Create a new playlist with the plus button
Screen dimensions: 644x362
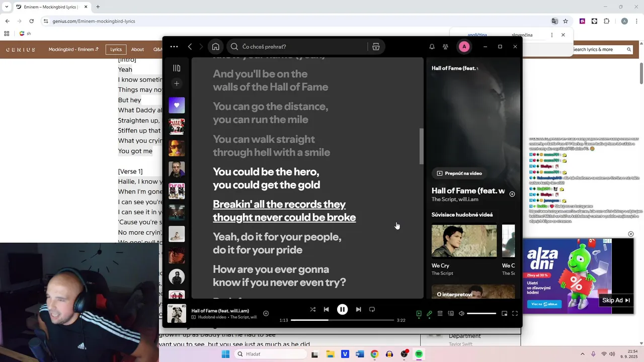[x=177, y=83]
